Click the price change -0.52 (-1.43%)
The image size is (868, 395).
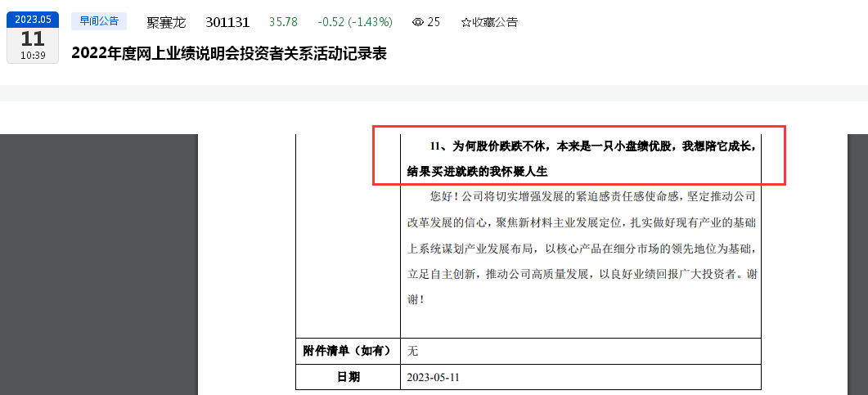(x=355, y=22)
